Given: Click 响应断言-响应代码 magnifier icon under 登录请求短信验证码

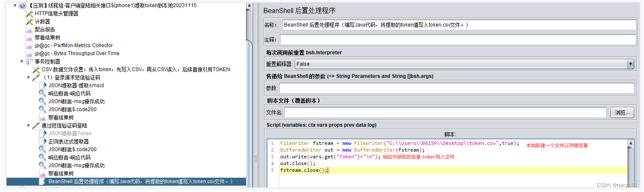Looking at the screenshot, I should point(43,93).
